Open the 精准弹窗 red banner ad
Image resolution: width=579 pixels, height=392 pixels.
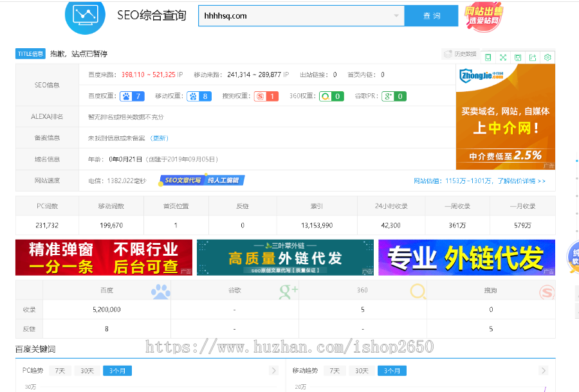click(x=104, y=258)
